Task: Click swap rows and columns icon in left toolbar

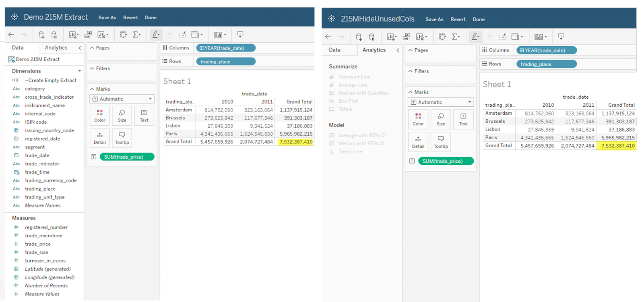Action: click(123, 35)
